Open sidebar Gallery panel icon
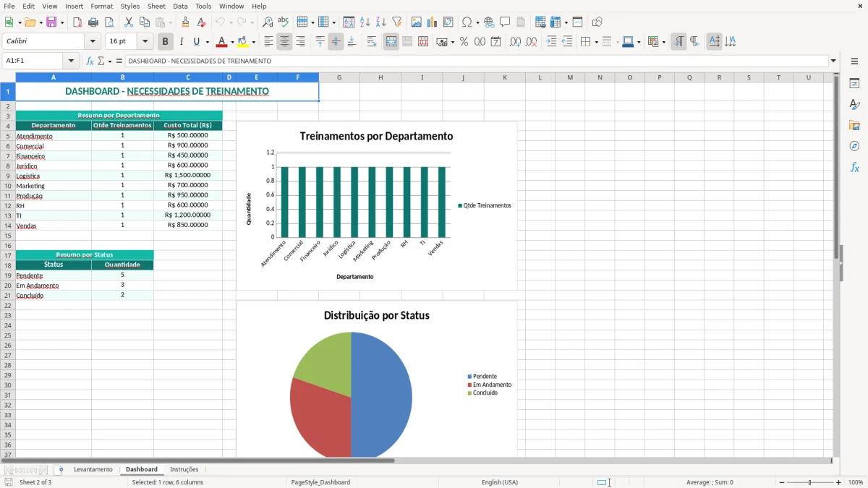This screenshot has height=488, width=868. tap(854, 126)
